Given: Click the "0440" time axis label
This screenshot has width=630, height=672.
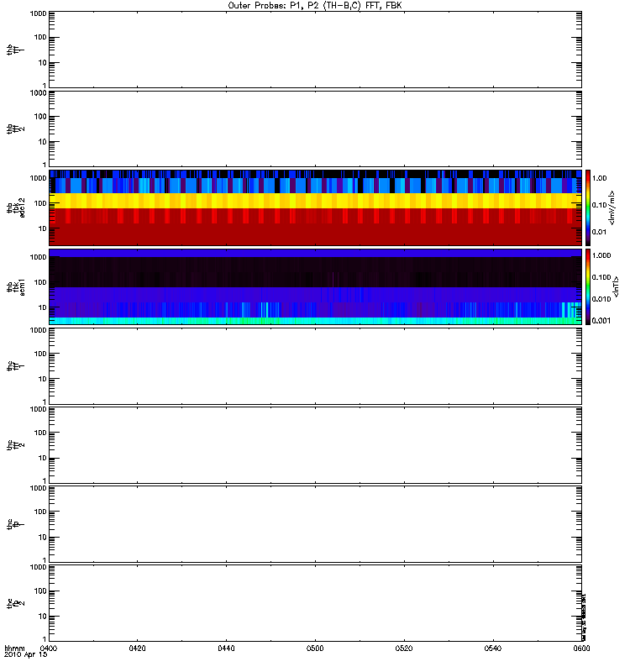Looking at the screenshot, I should (x=226, y=648).
